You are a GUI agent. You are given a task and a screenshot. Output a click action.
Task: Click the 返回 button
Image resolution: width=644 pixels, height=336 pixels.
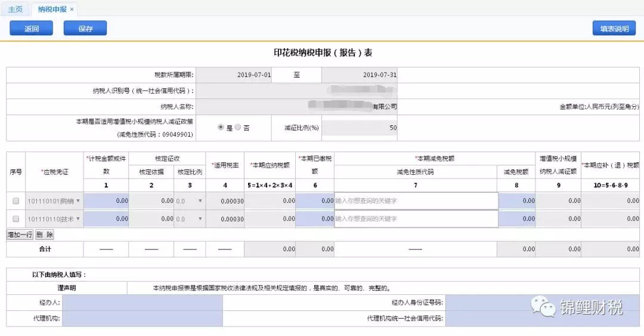(x=31, y=28)
